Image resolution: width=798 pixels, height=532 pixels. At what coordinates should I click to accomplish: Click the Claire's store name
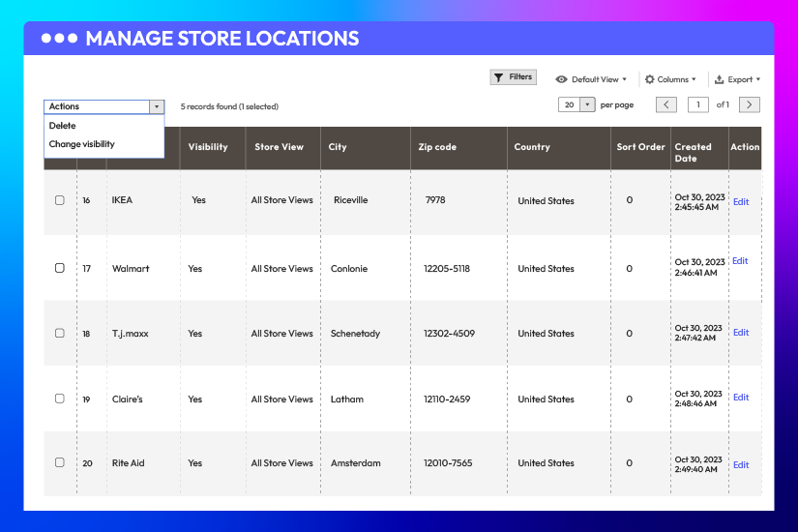point(128,399)
